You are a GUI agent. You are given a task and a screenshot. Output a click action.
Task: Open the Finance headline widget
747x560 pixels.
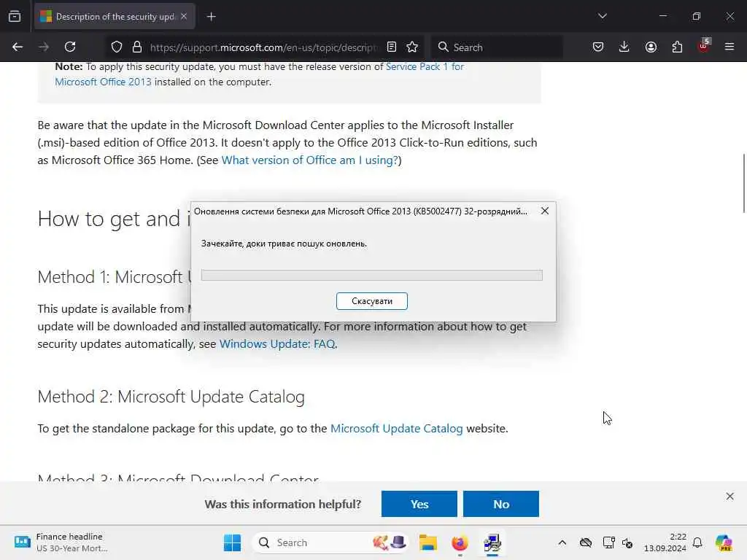61,542
